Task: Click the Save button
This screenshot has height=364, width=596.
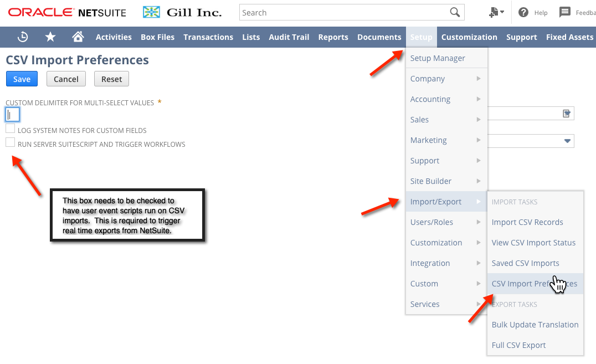Action: click(22, 79)
